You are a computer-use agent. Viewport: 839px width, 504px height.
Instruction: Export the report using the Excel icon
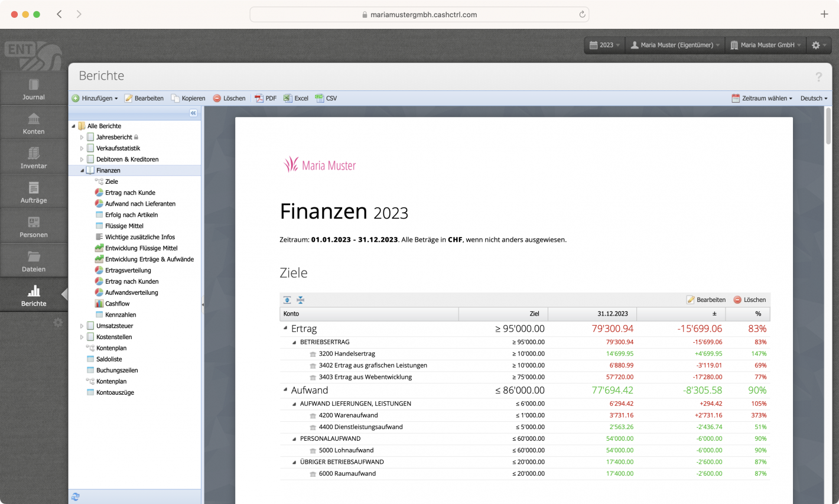click(295, 98)
